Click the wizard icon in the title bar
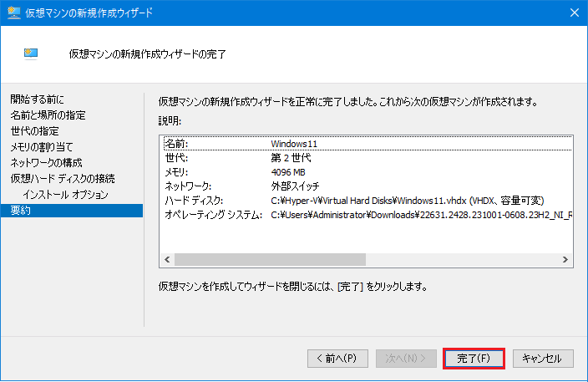 coord(14,13)
